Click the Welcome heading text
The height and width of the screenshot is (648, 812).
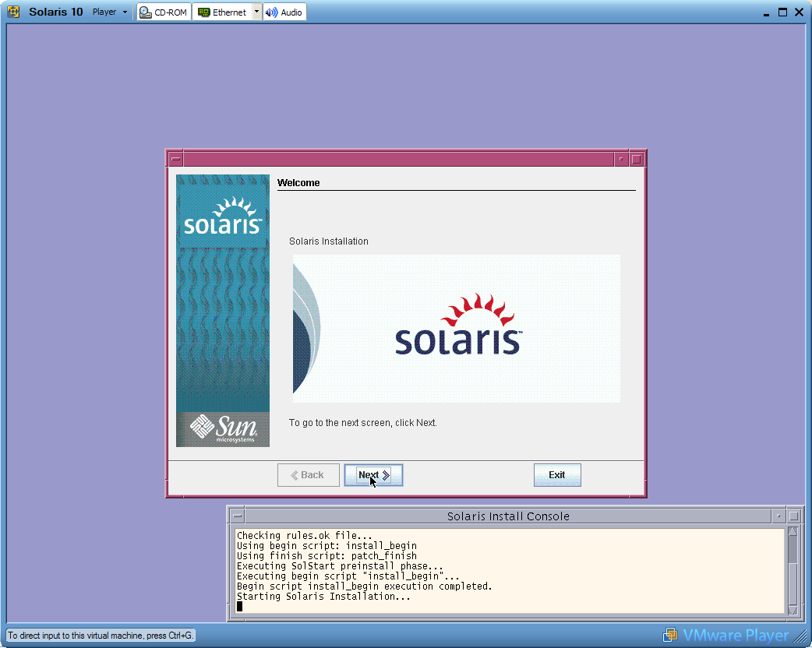coord(298,183)
